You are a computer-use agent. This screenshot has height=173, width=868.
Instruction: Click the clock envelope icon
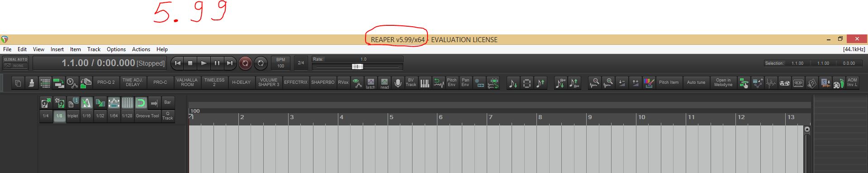pos(72,83)
